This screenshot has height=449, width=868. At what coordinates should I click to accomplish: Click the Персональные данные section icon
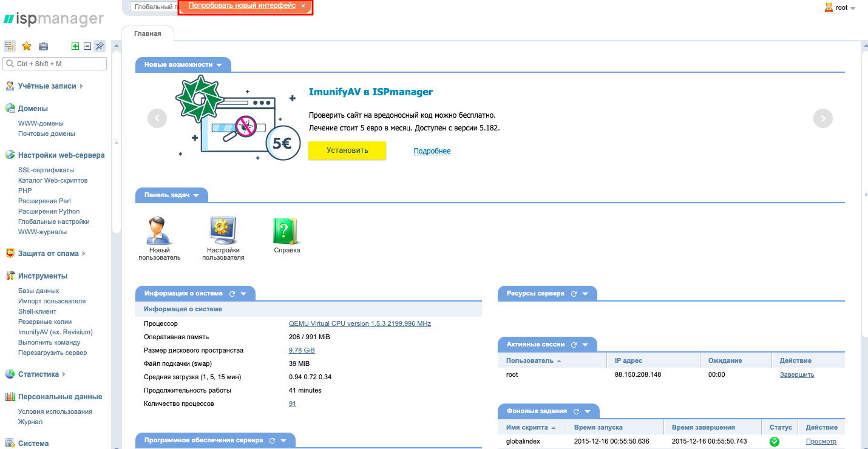click(x=10, y=397)
